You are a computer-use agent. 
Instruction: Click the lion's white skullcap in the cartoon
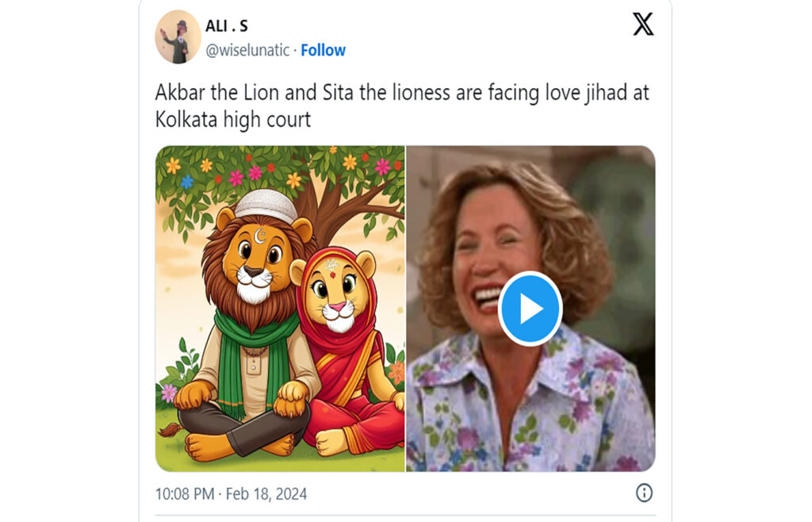pos(266,205)
